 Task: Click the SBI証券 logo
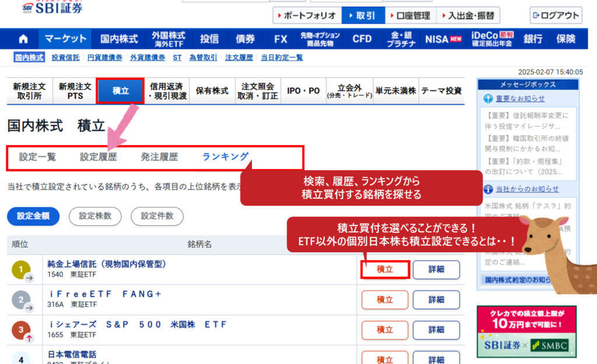[x=52, y=8]
